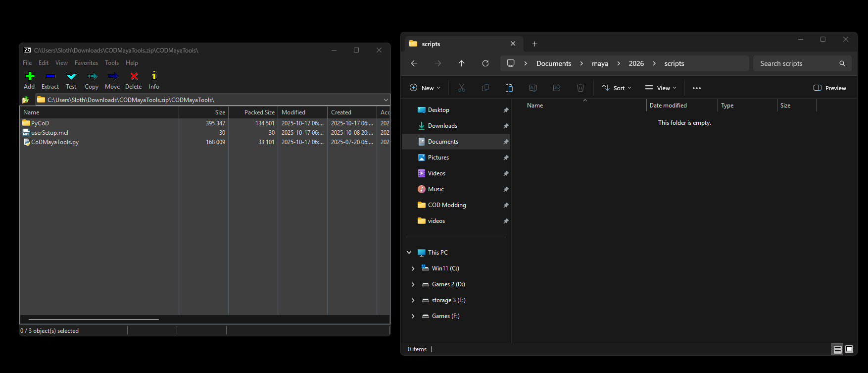
Task: Click the 7-Zip Move icon
Action: 112,77
